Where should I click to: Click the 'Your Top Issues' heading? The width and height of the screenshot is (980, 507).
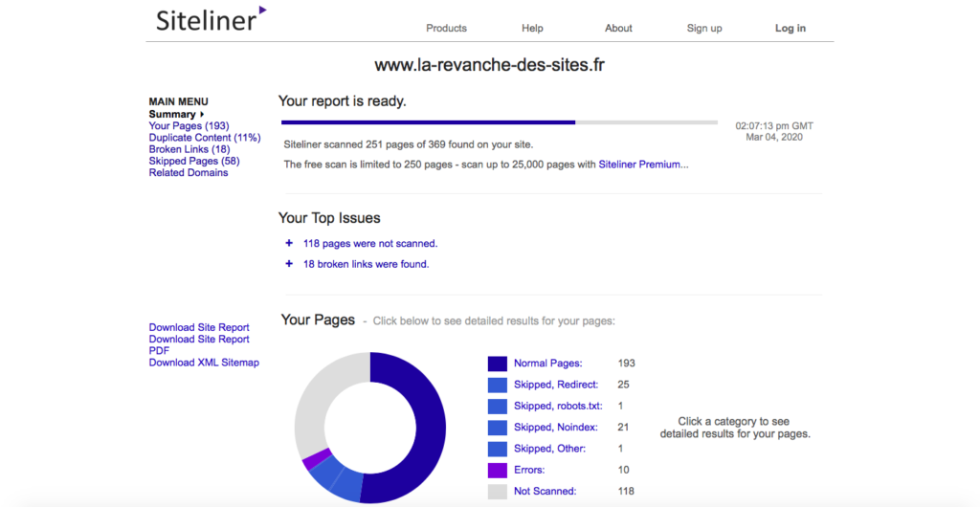click(x=329, y=218)
